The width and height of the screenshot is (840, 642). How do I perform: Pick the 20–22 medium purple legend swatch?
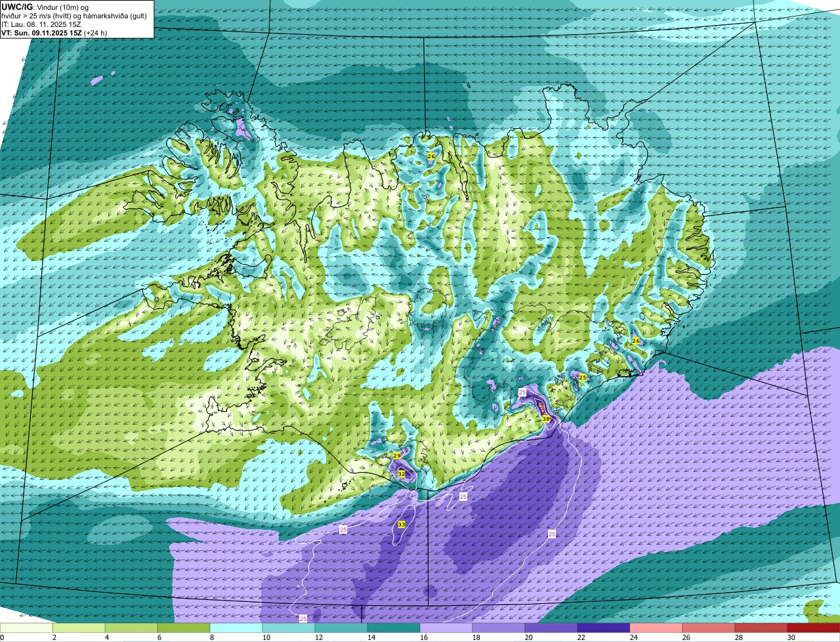click(551, 628)
